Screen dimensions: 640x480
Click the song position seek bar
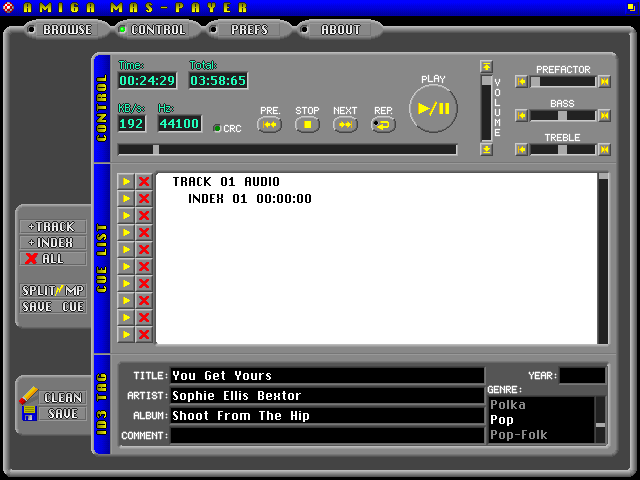pos(287,150)
